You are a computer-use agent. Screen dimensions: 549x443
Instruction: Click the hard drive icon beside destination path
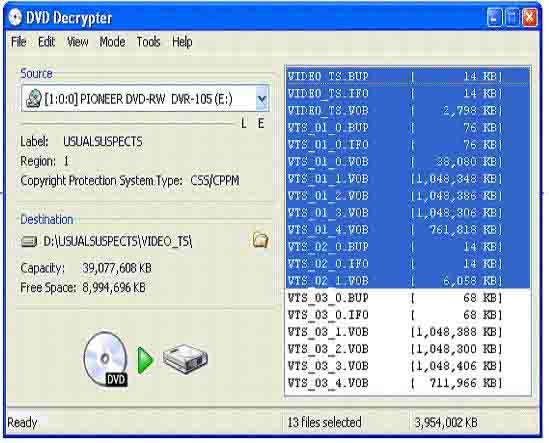[29, 241]
